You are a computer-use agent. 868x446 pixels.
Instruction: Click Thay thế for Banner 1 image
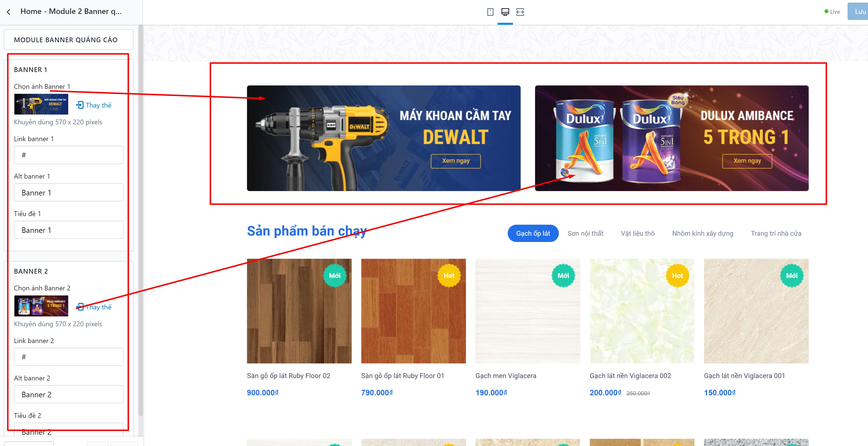[x=94, y=105]
